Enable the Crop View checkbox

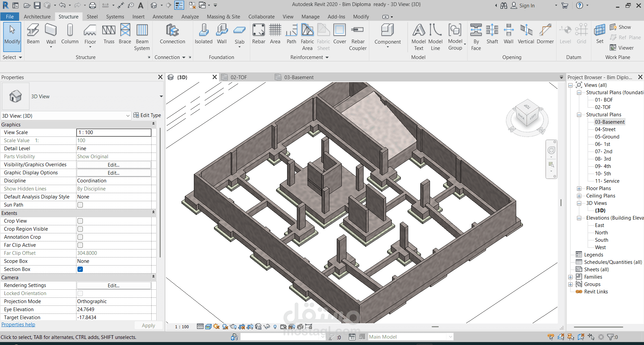coord(80,221)
